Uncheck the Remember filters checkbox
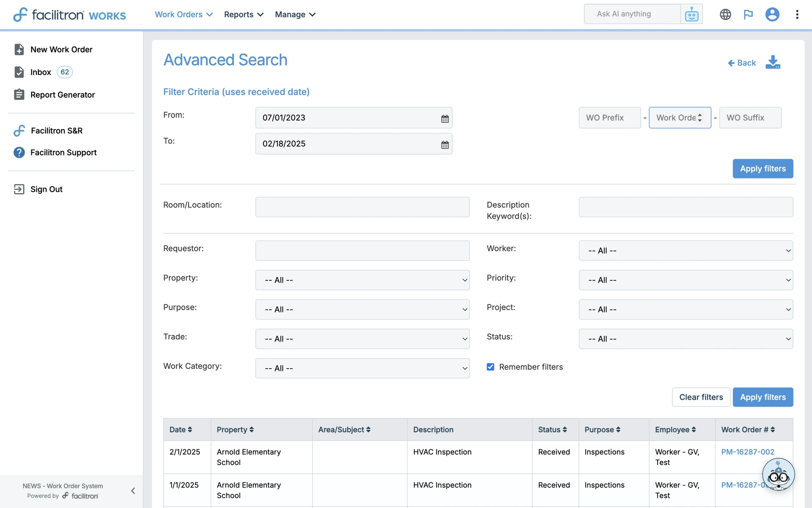 click(490, 367)
